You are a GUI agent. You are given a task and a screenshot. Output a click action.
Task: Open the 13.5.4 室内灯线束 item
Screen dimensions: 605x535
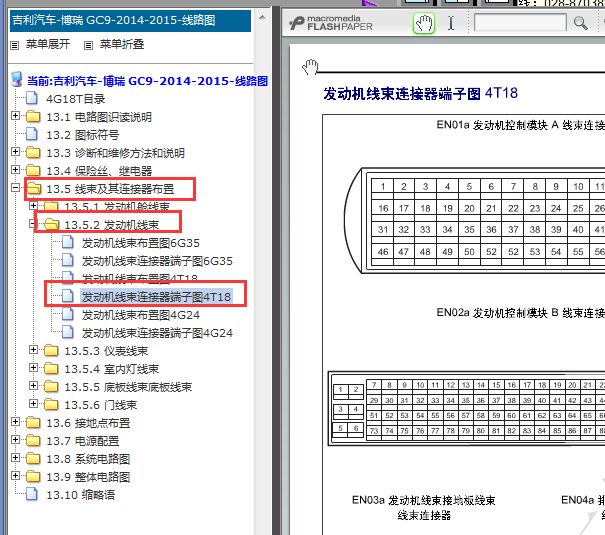(x=112, y=369)
